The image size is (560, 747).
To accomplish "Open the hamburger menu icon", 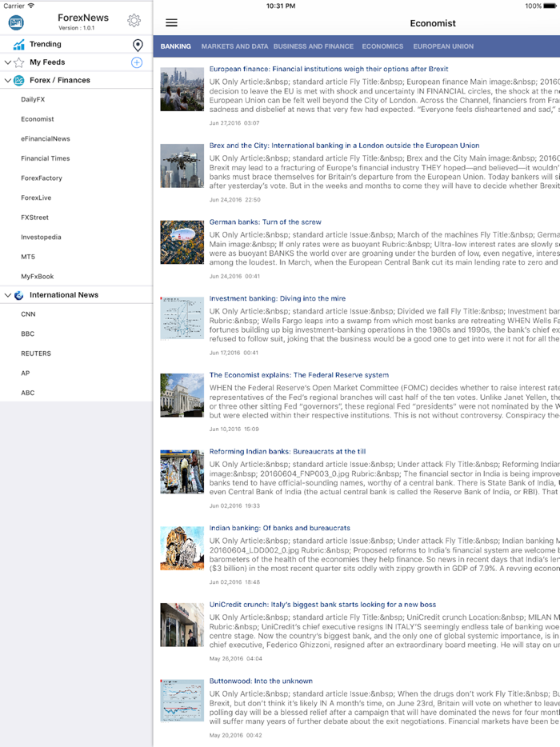I will (171, 22).
